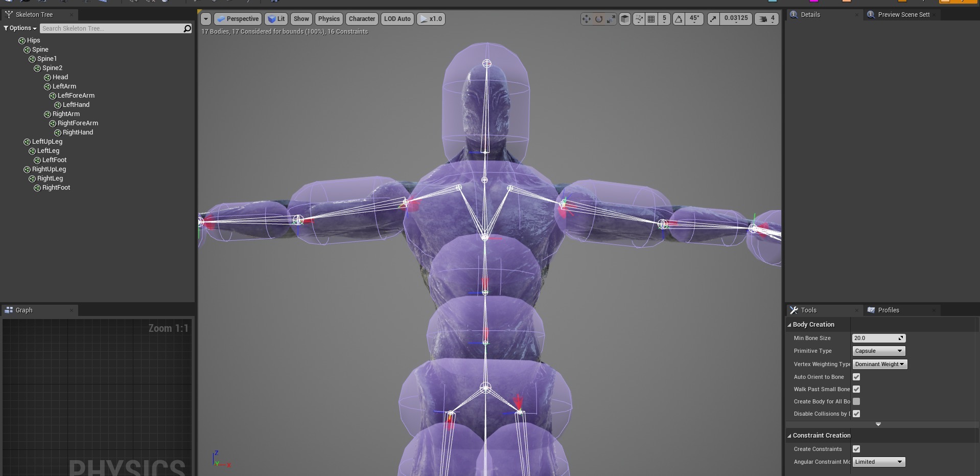This screenshot has width=980, height=476.
Task: Click the Graph panel icon
Action: click(9, 310)
